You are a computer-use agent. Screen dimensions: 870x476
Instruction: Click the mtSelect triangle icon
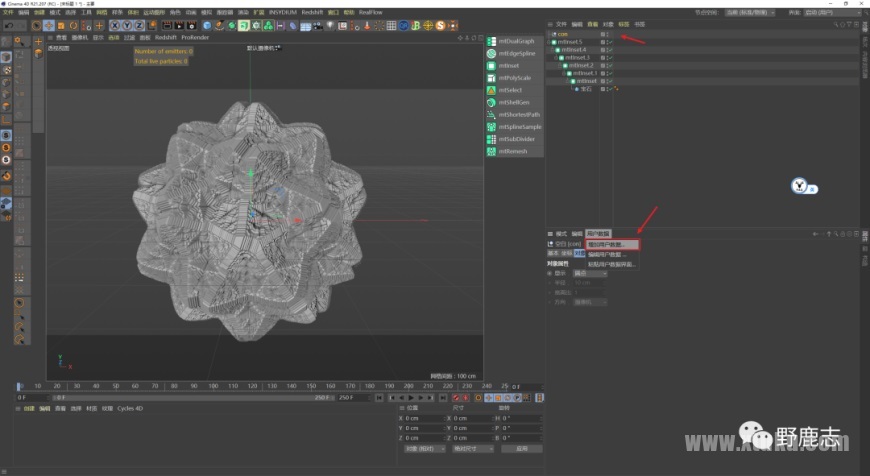pos(491,90)
